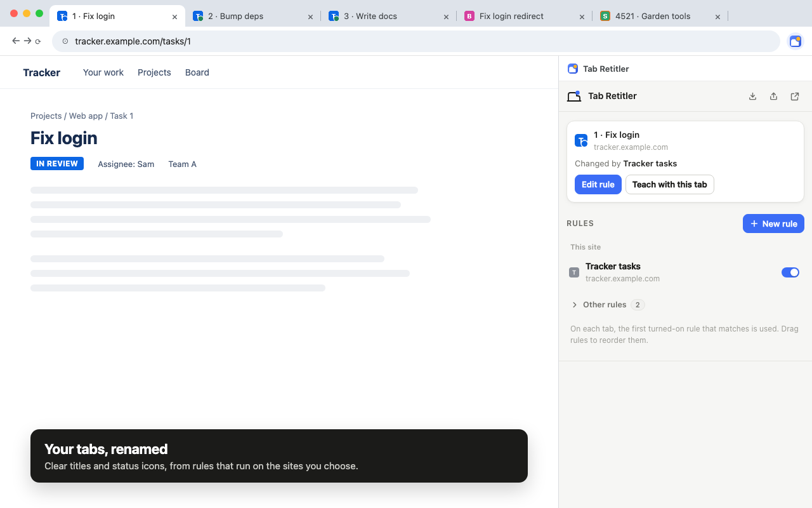Switch to the '3 · Write docs' tab
The image size is (812, 508).
pos(389,17)
